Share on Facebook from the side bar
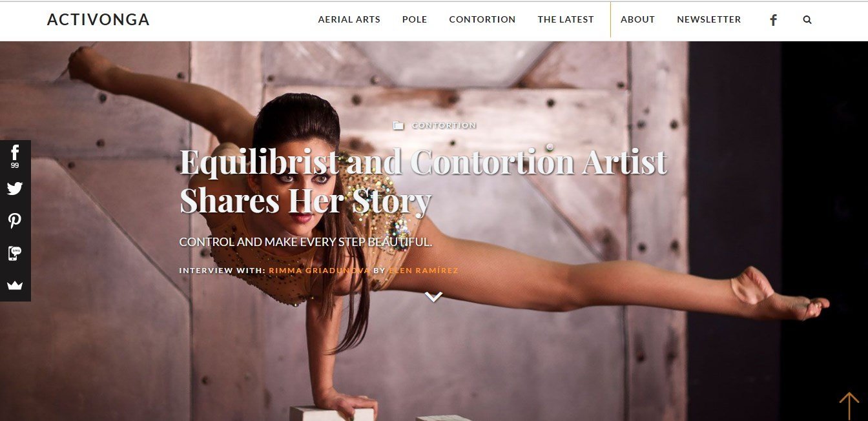Screen dimensions: 868x421 [15, 156]
